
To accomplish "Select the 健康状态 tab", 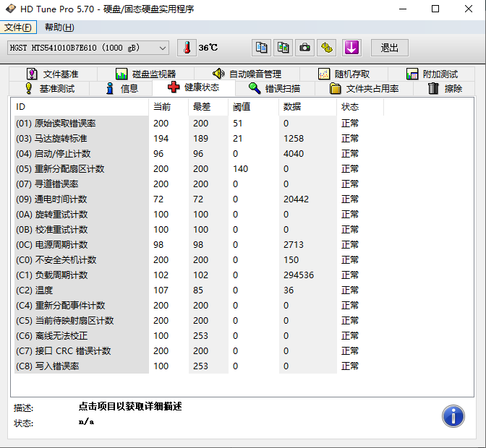I will tap(194, 87).
